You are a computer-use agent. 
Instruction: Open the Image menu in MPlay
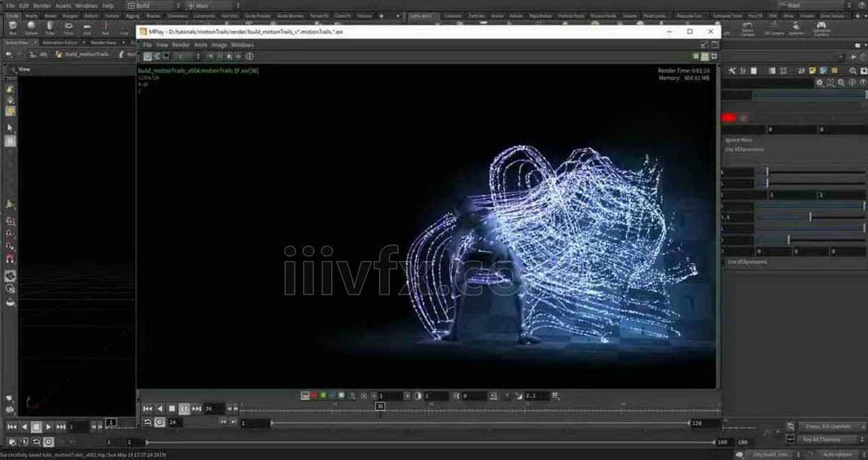tap(219, 45)
